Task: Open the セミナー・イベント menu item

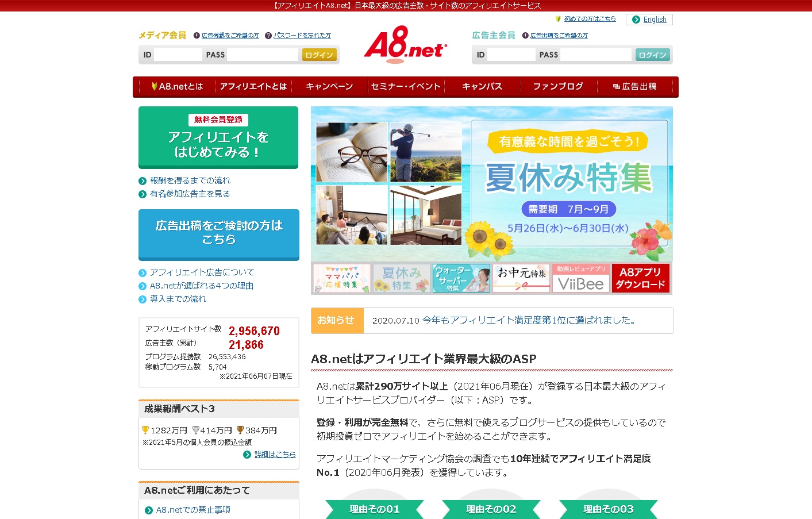Action: [406, 86]
